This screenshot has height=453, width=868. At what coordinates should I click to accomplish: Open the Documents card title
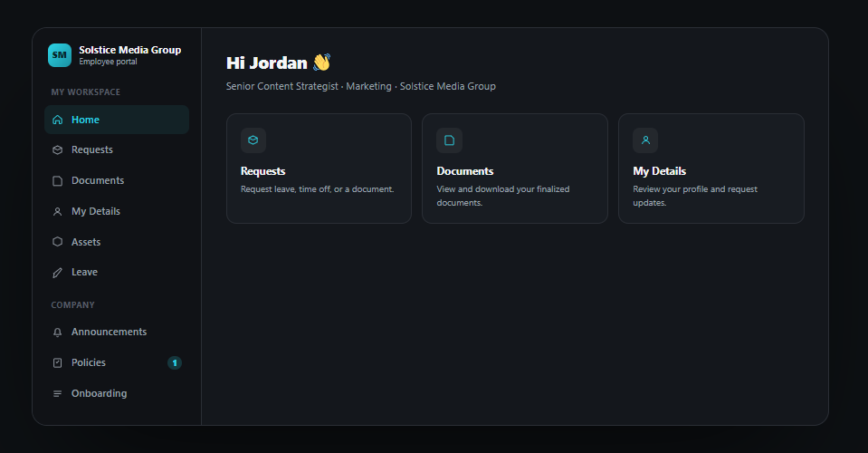pos(465,171)
